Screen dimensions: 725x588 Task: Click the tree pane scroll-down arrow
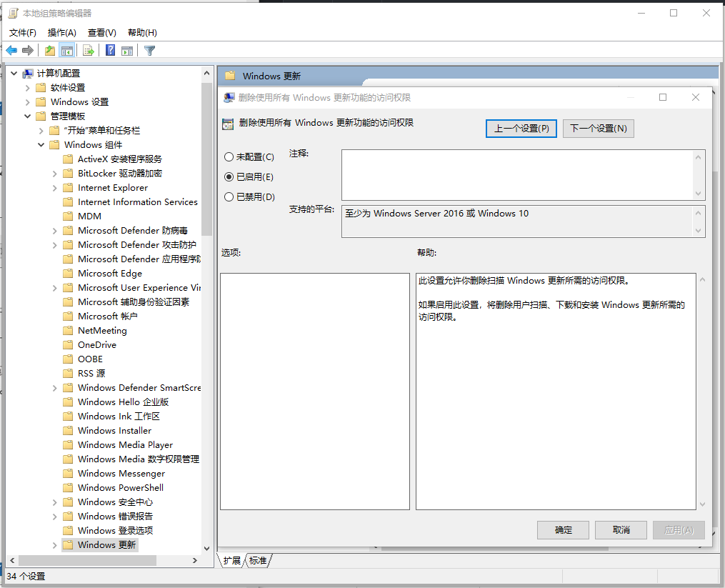click(206, 548)
